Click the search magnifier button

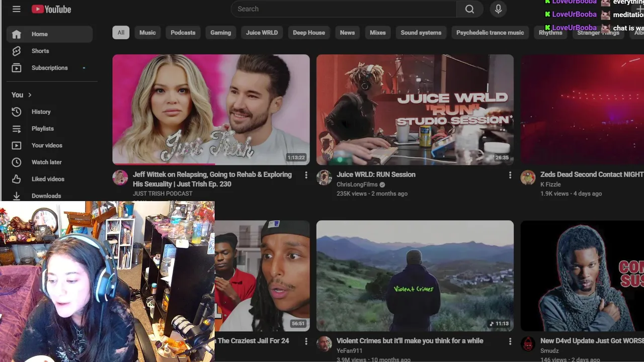(469, 9)
